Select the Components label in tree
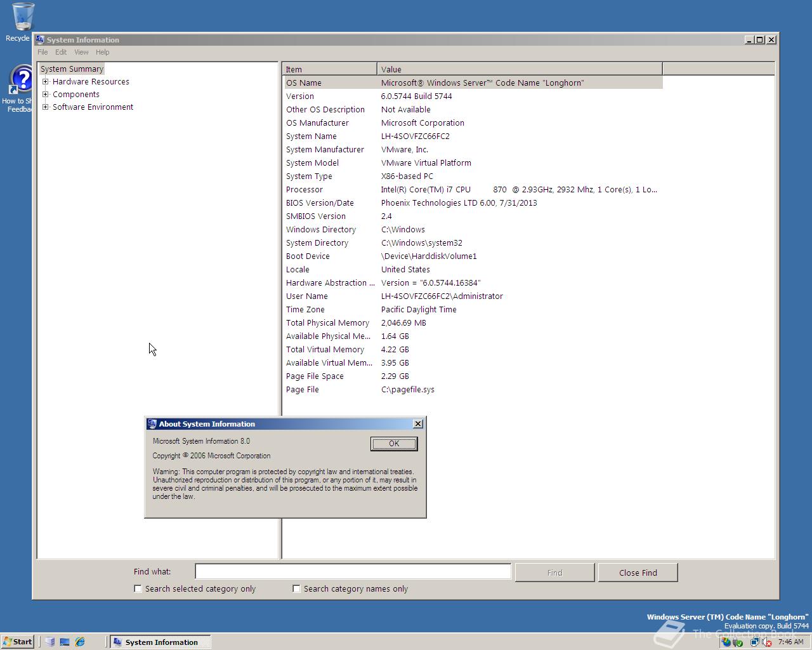Screen dimensions: 812x650 [76, 94]
